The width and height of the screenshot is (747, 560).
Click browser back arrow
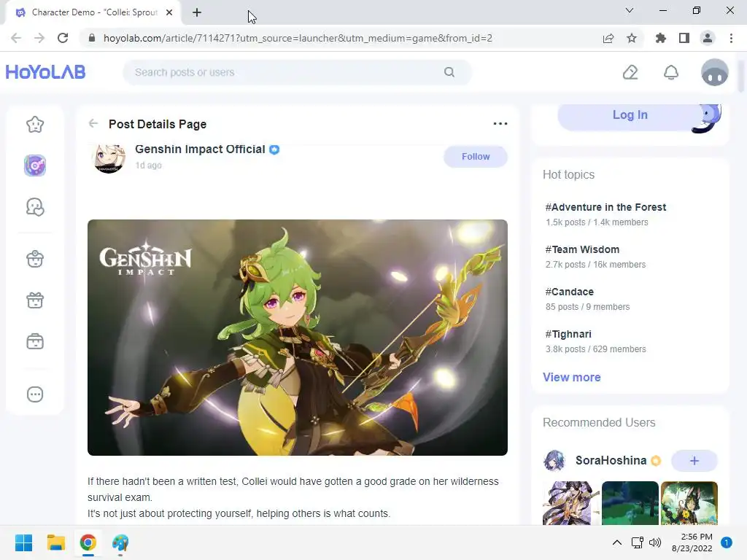pyautogui.click(x=16, y=38)
